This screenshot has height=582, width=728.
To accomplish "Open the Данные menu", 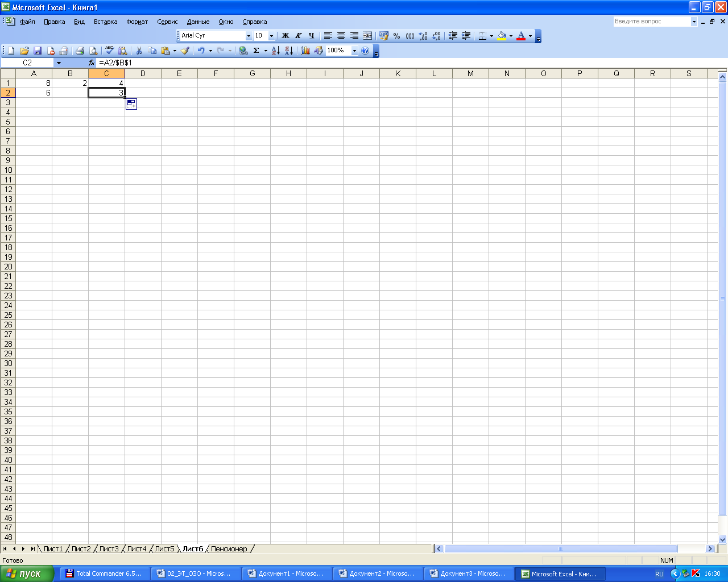I will click(198, 22).
